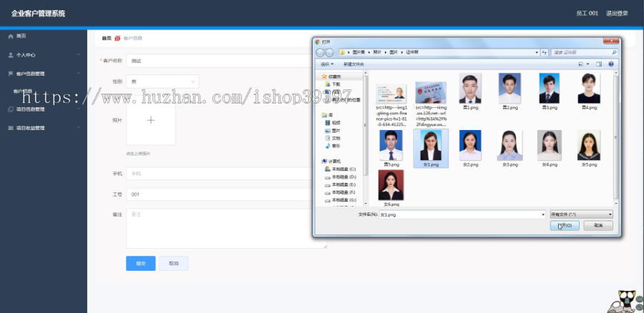The image size is (644, 313).
Task: Select 库 libraries in navigation pane
Action: (x=327, y=115)
